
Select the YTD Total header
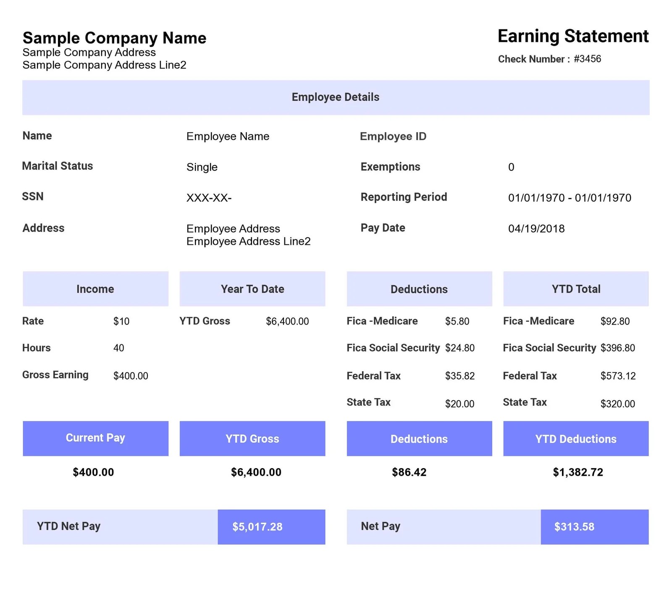click(576, 288)
